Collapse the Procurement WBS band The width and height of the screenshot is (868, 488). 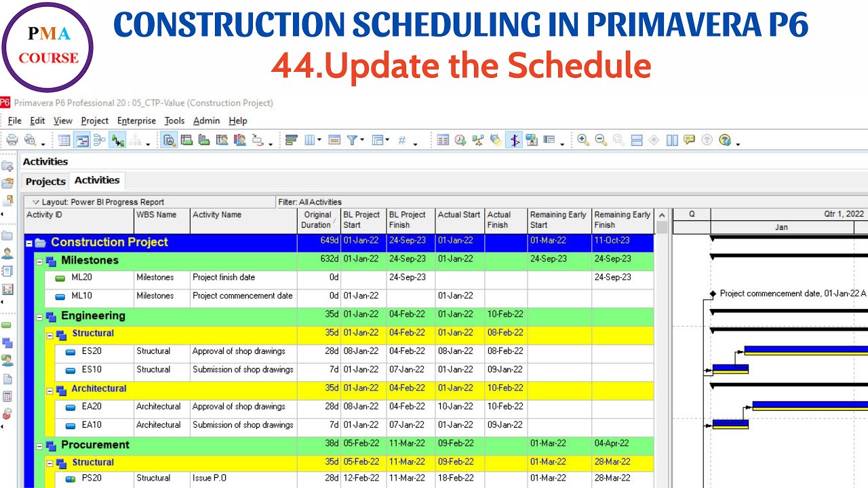tap(39, 446)
